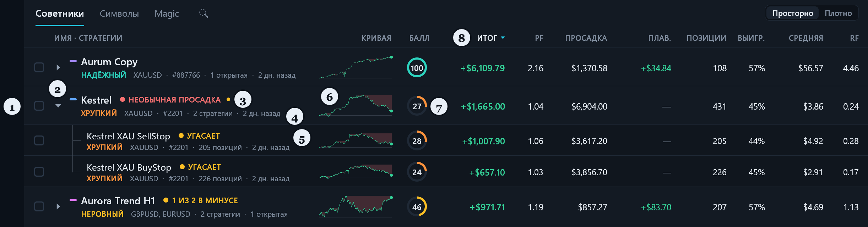Click Aurora Trend H1 score ring 46

417,207
